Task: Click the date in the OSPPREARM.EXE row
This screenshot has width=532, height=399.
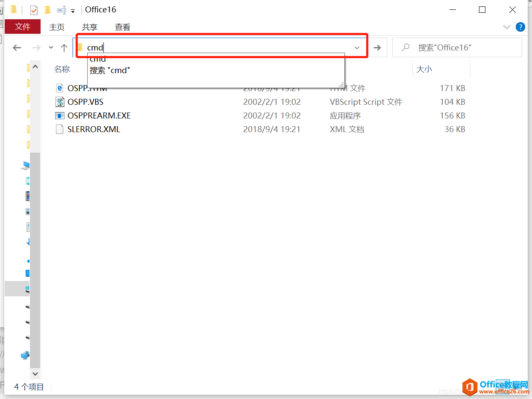Action: [272, 115]
